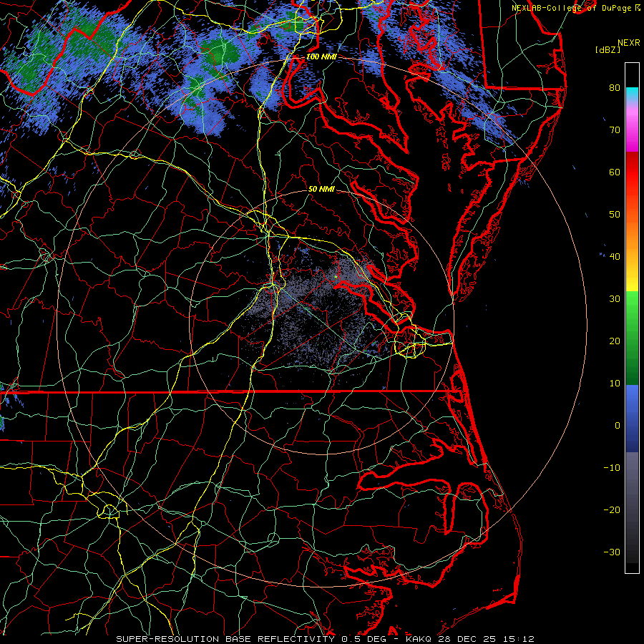Click the [dBZ] units label
The height and width of the screenshot is (644, 644).
(x=608, y=50)
